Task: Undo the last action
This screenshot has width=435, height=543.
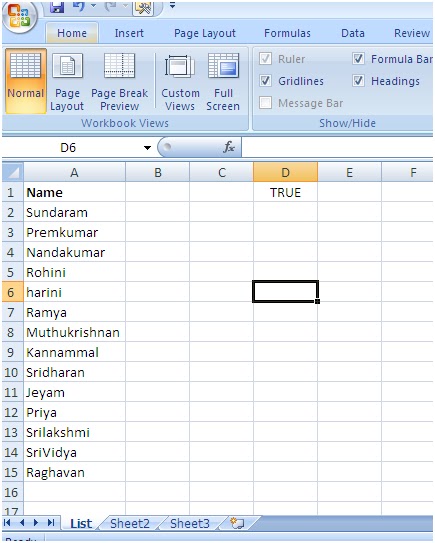Action: coord(79,6)
